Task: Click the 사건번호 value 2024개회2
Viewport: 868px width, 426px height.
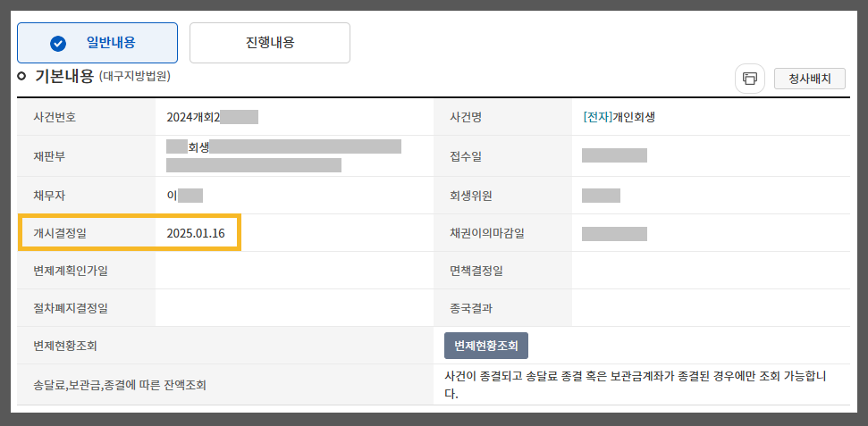Action: click(194, 117)
